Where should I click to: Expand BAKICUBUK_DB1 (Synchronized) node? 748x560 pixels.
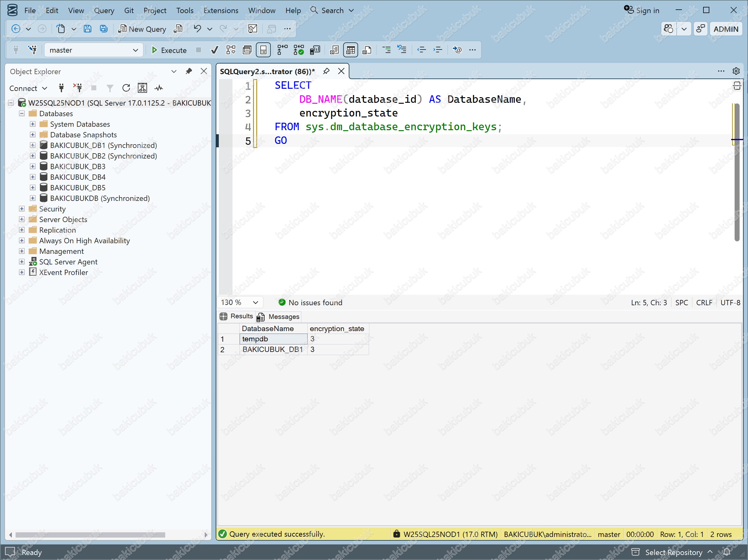33,145
